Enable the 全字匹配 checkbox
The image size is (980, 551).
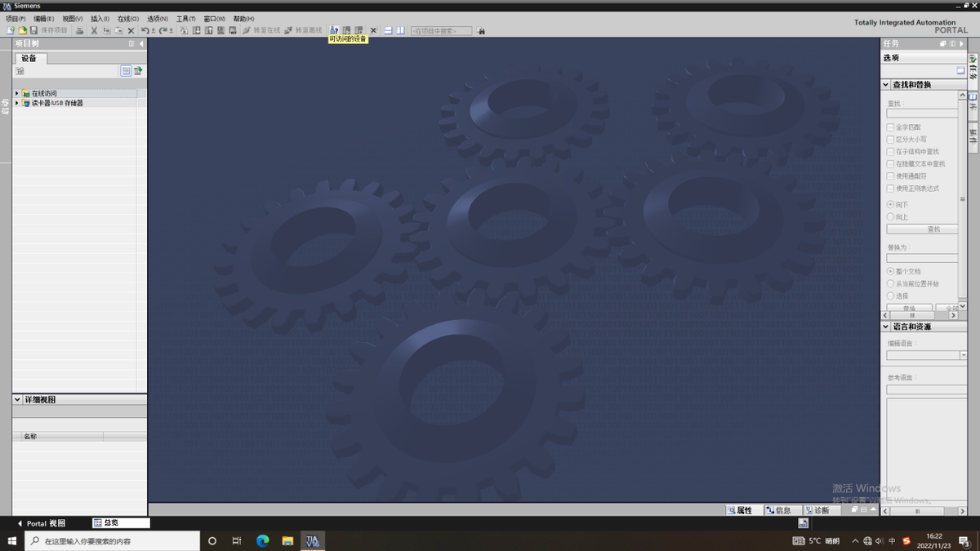click(890, 127)
